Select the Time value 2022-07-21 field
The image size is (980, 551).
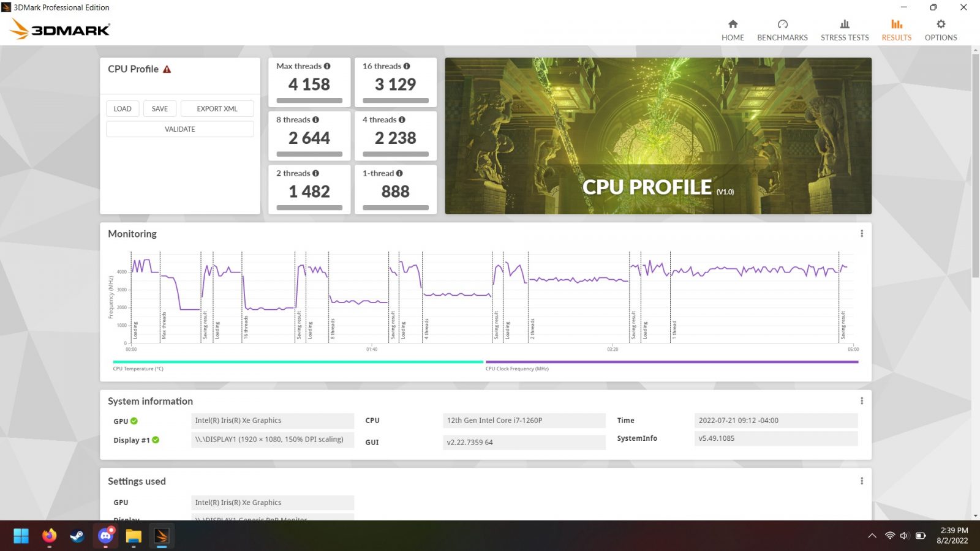[776, 421]
